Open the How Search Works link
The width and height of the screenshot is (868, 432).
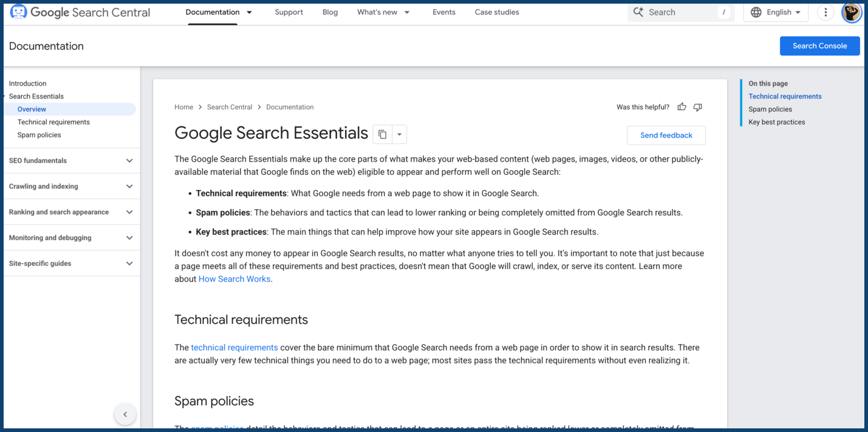(x=234, y=279)
